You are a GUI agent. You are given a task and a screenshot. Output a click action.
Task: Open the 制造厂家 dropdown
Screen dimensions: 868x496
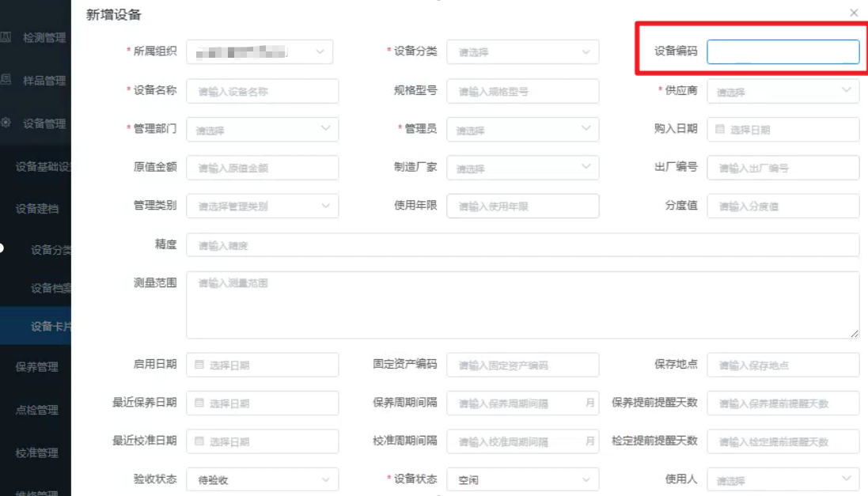(x=522, y=168)
